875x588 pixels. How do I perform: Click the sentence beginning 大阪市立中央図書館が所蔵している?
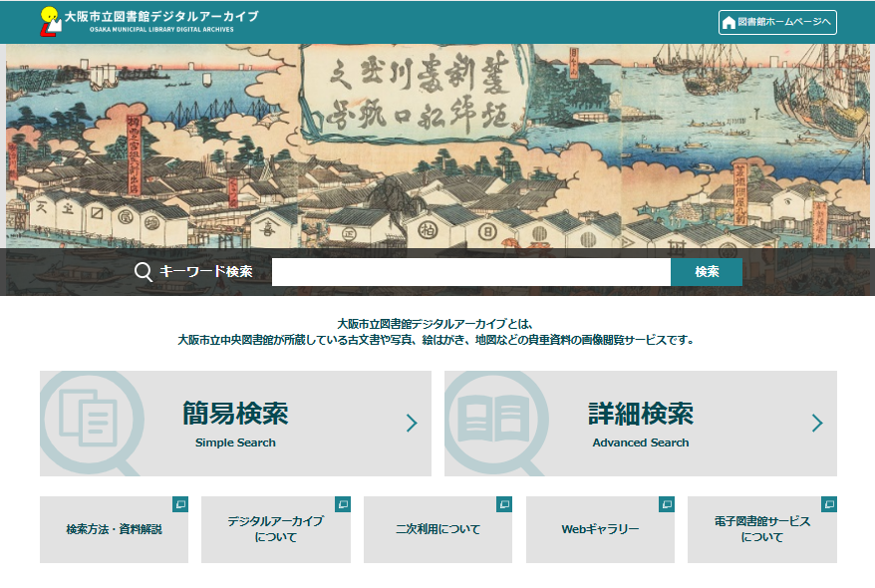(x=436, y=340)
